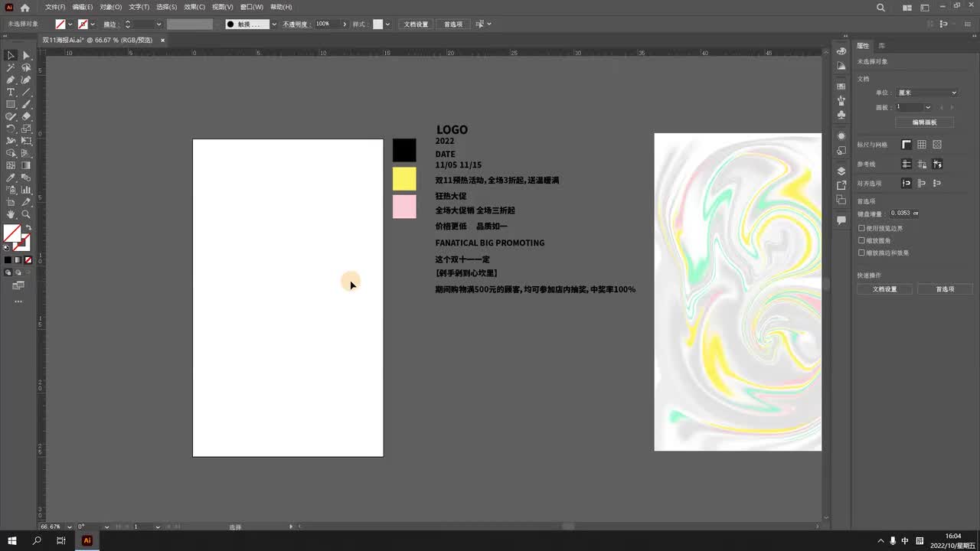Click the pink color swatch on canvas
Viewport: 980px width, 551px height.
(x=404, y=207)
